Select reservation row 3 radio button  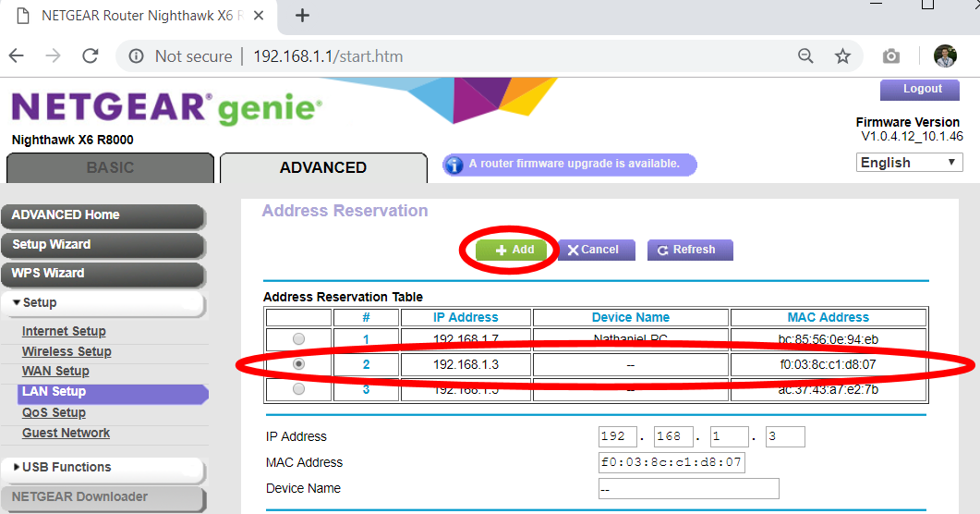pyautogui.click(x=298, y=389)
